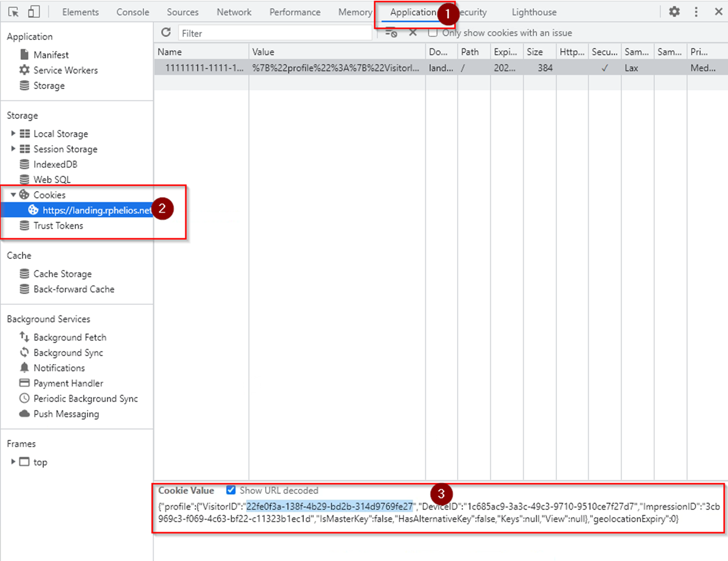Click the inspect element picker icon
Image resolution: width=728 pixels, height=561 pixels.
click(14, 12)
